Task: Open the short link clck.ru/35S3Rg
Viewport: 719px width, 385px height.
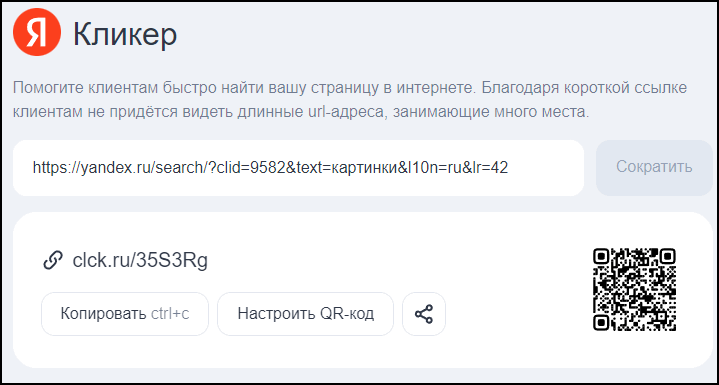Action: (x=140, y=261)
